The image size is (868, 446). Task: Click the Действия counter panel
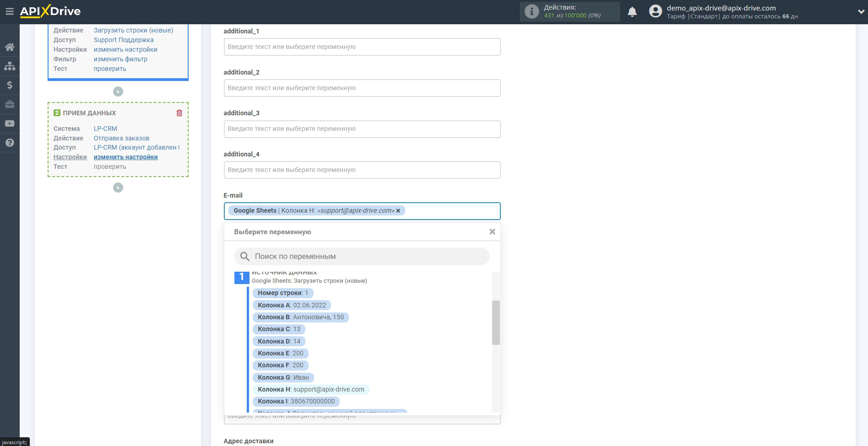point(570,11)
